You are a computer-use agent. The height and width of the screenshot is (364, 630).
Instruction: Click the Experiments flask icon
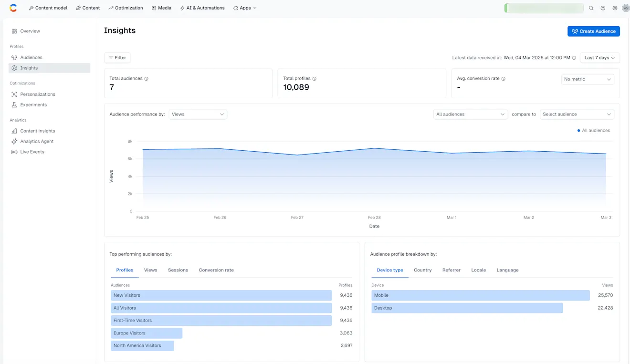point(14,104)
